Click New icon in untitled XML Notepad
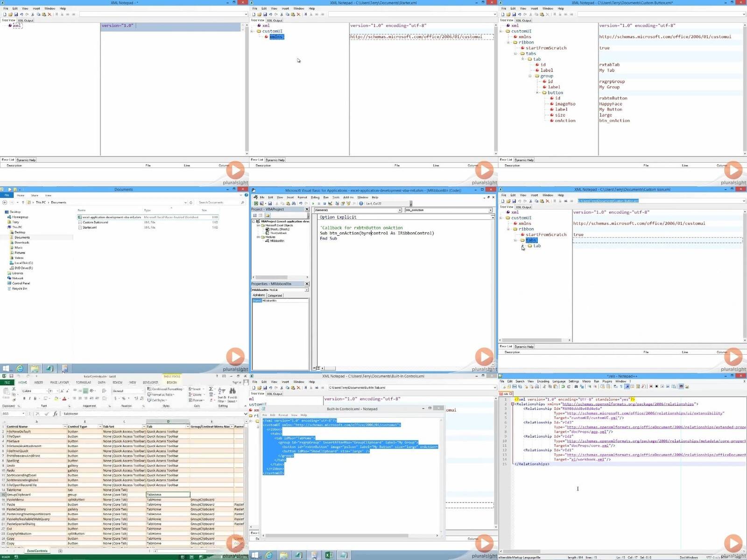The height and width of the screenshot is (560, 747). (5, 14)
